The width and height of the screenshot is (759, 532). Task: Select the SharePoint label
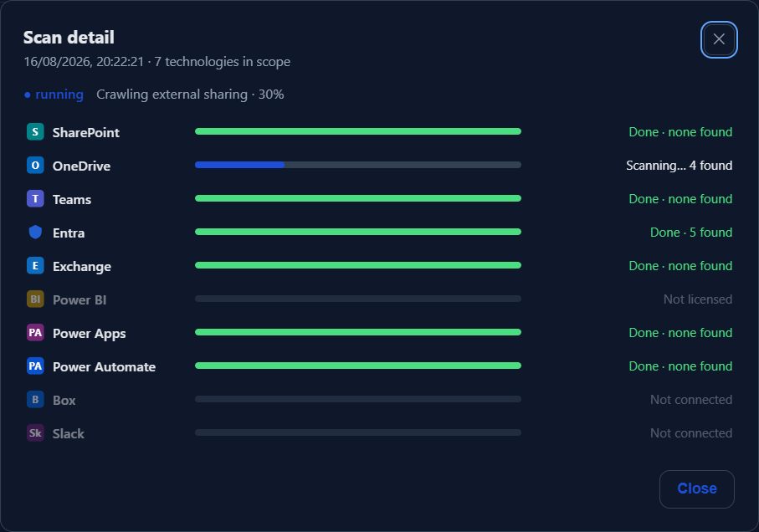click(85, 132)
